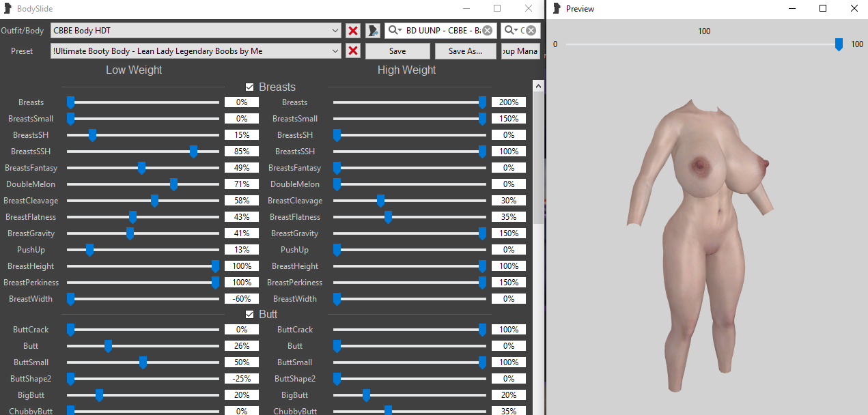
Task: Click the High Weight column heading
Action: point(406,70)
